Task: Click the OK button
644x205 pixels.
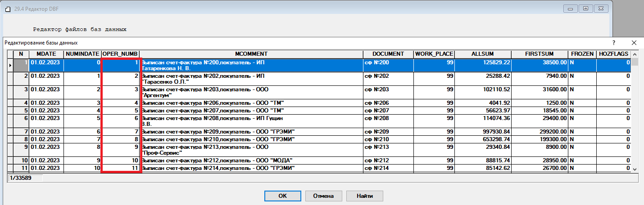Action: 282,196
